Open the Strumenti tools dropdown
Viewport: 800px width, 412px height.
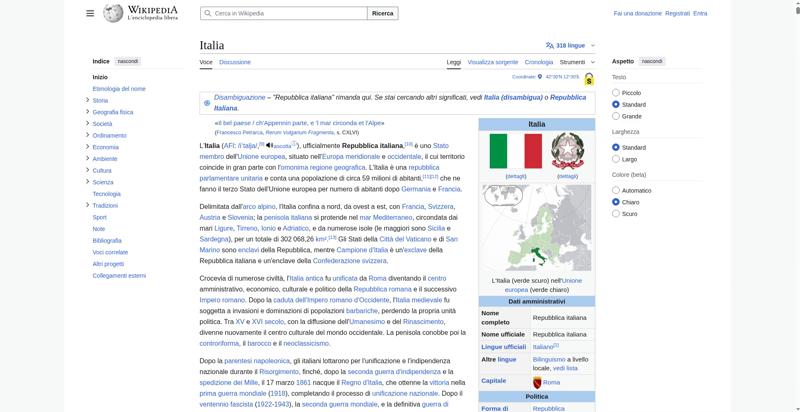coord(576,62)
